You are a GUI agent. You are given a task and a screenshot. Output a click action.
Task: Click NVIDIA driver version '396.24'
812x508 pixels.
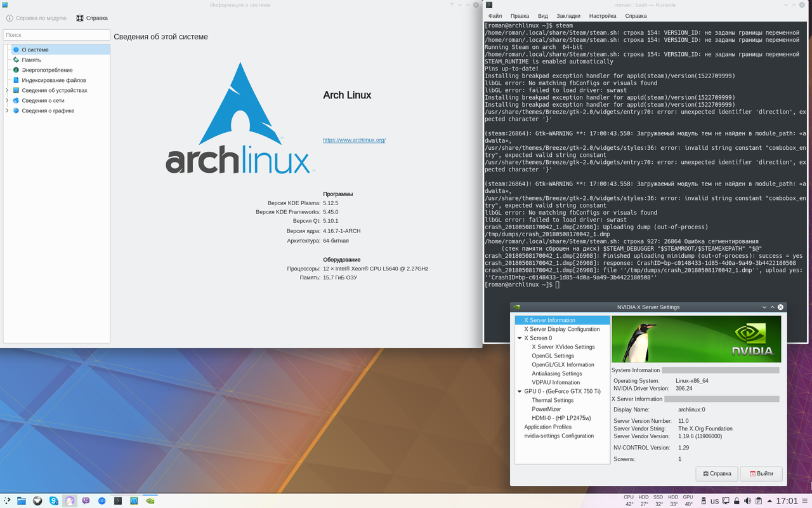point(685,388)
